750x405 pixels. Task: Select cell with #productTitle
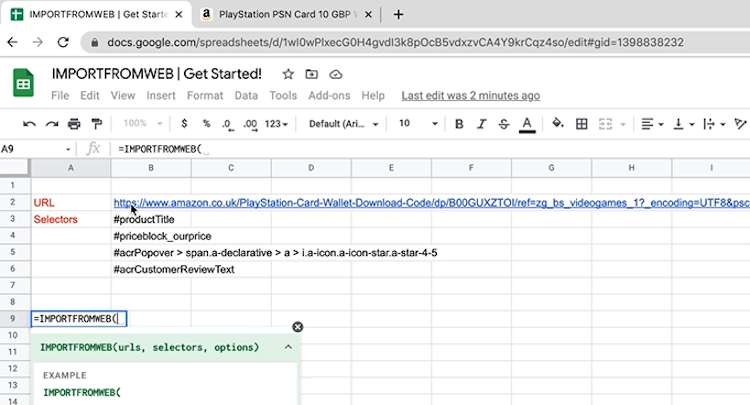click(151, 219)
